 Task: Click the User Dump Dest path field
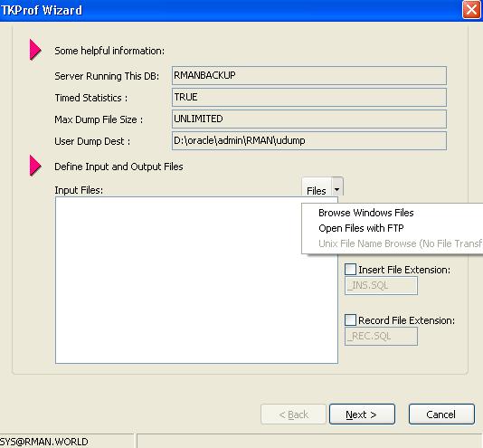tap(309, 141)
